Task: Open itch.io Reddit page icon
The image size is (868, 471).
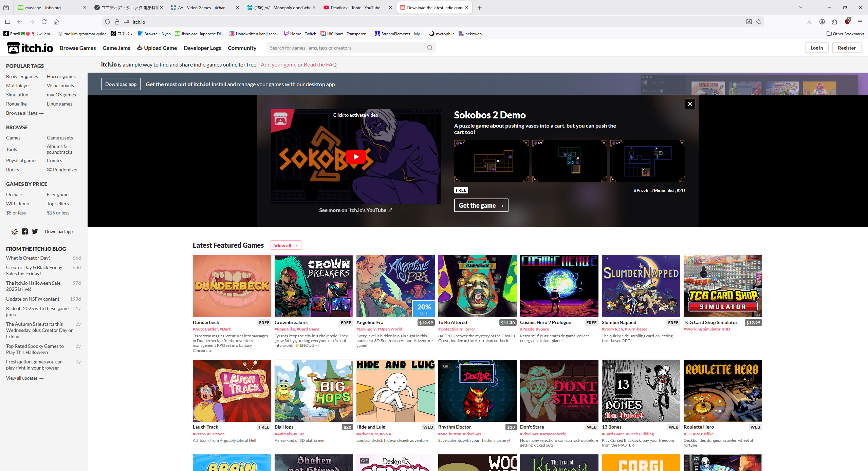Action: pyautogui.click(x=15, y=232)
